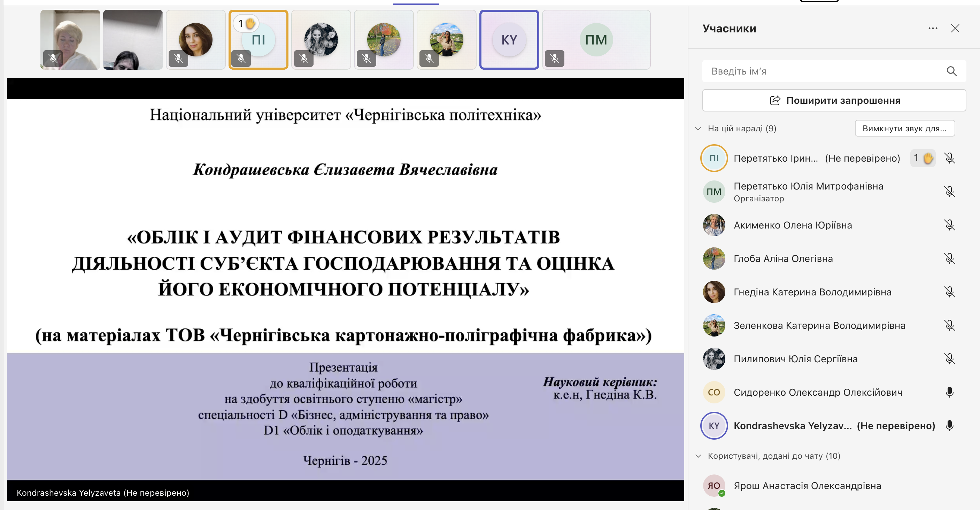
Task: Toggle mic for organizer Перетятько Юлія Митрофанівна
Action: [x=949, y=191]
